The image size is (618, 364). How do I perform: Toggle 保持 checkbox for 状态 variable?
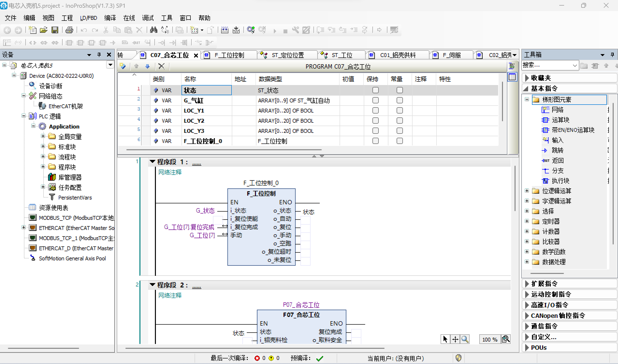click(x=375, y=90)
